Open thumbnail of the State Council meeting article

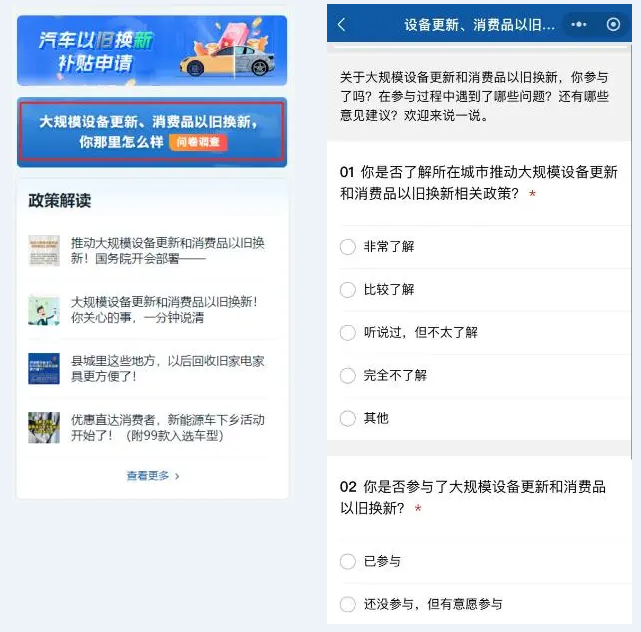[x=44, y=250]
